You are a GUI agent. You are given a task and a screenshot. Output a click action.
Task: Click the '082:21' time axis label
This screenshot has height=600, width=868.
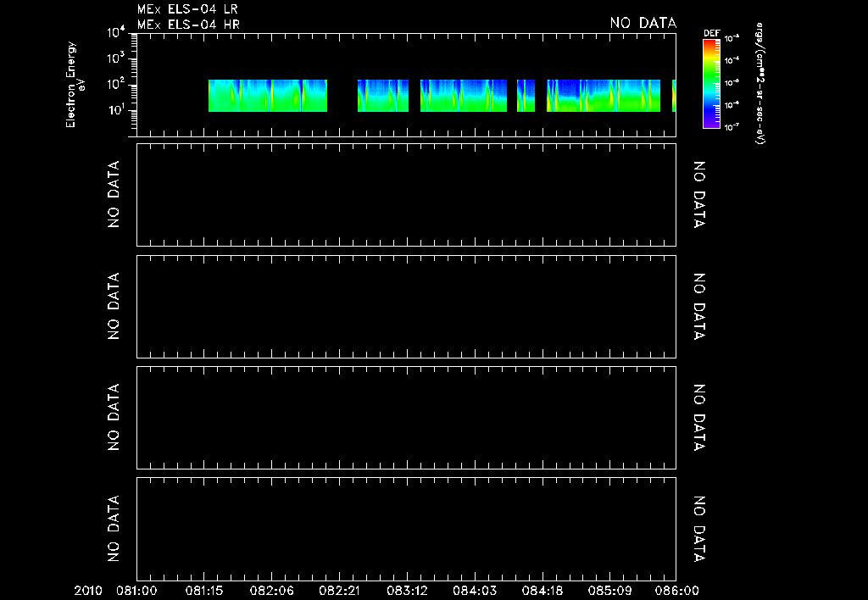click(x=339, y=592)
